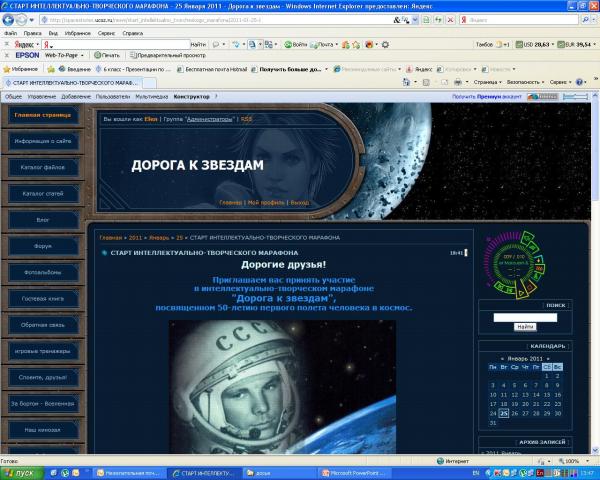Open Фотоальбомы in site sidebar

click(x=43, y=272)
